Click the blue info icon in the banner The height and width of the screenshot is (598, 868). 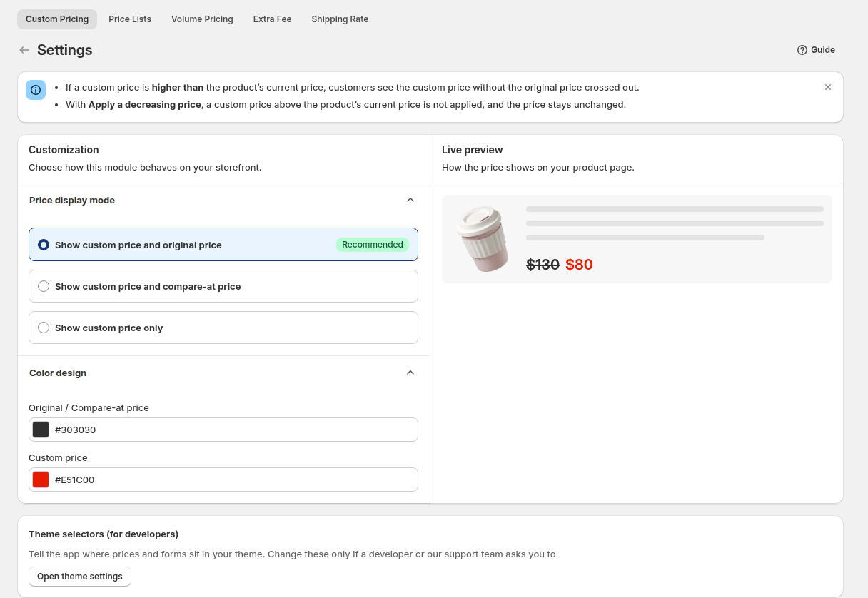click(x=36, y=90)
